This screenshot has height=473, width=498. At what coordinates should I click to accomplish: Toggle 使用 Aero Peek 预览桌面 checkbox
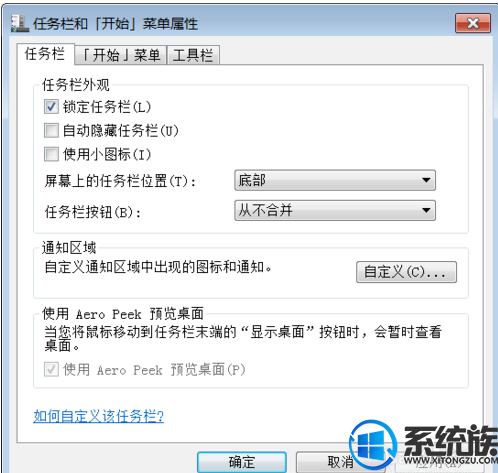[x=51, y=369]
